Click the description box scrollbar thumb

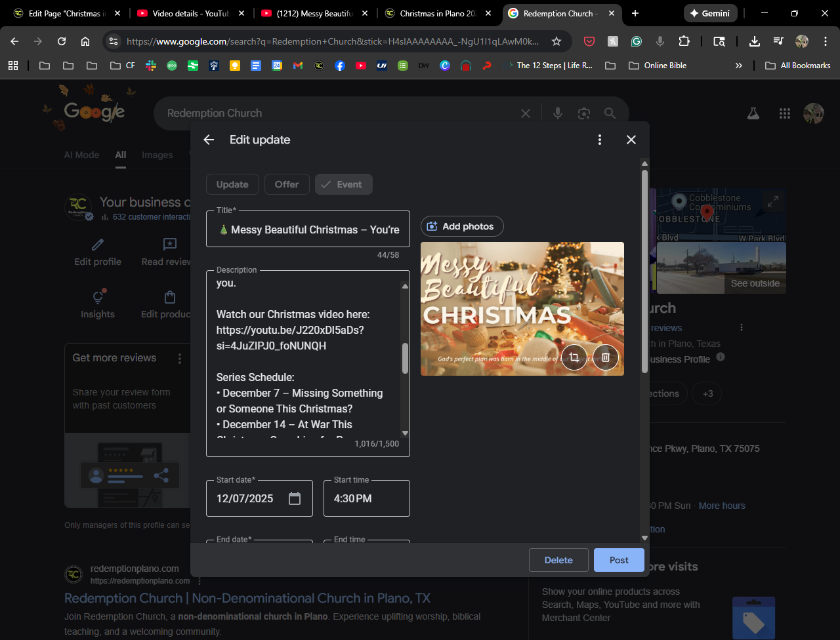tap(405, 359)
